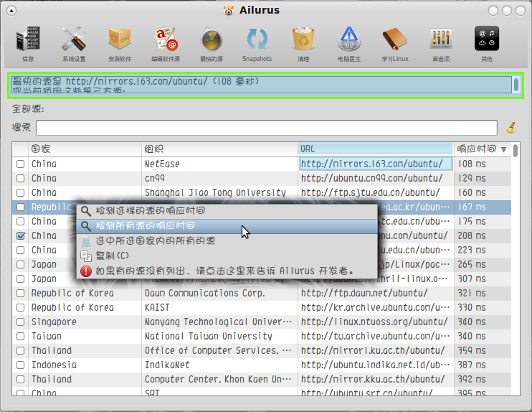The height and width of the screenshot is (412, 532).
Task: Check the Khon Kaen 392 ms checkbox
Action: [x=20, y=379]
